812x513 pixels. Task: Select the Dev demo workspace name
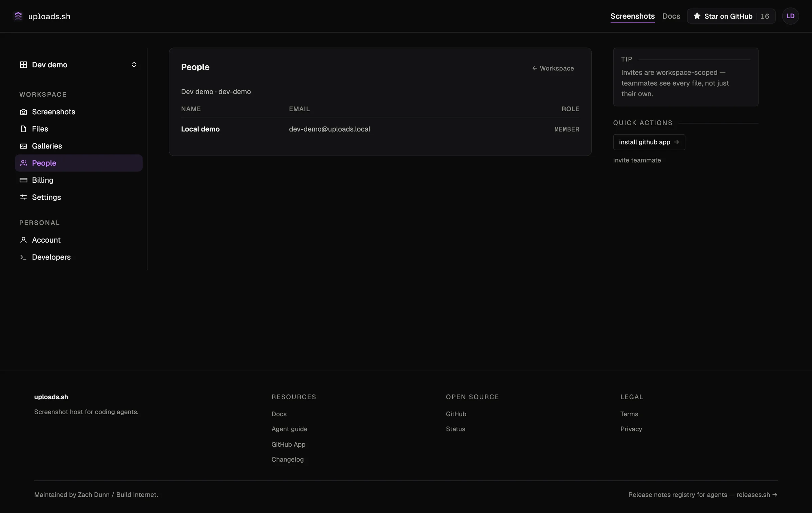click(x=50, y=65)
